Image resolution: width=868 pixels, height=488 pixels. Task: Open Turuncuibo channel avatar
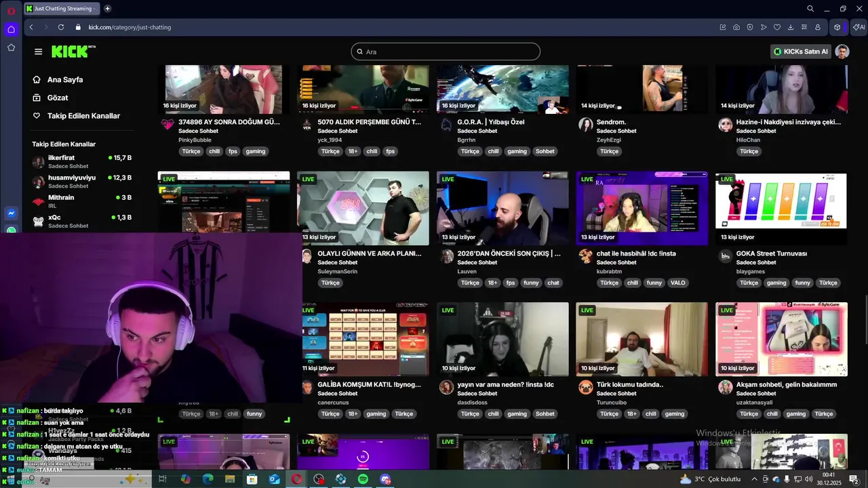pos(586,387)
